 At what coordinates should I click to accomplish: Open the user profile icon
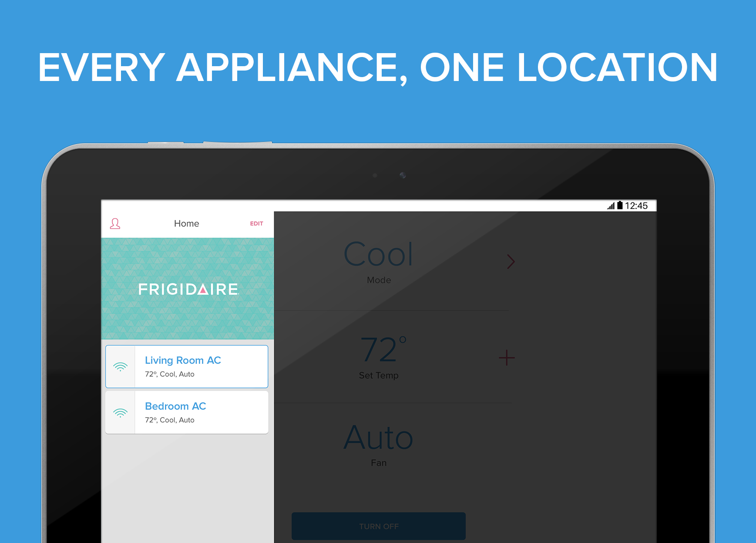coord(115,224)
